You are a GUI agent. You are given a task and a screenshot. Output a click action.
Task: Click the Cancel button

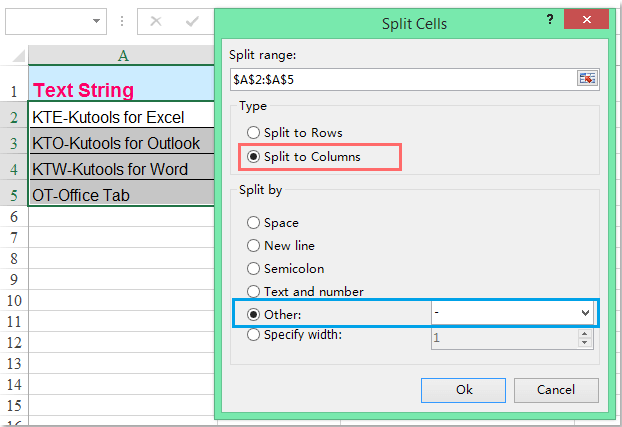click(557, 389)
